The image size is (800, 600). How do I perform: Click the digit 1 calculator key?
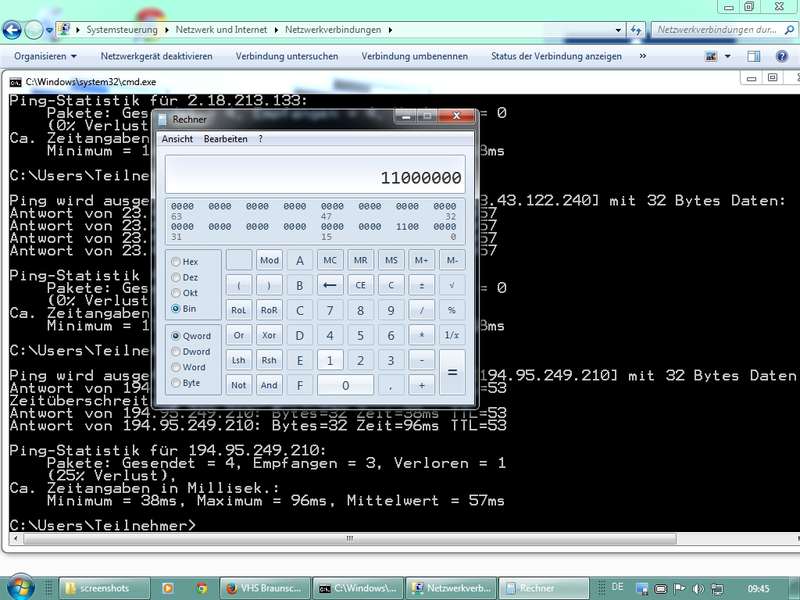[x=330, y=360]
